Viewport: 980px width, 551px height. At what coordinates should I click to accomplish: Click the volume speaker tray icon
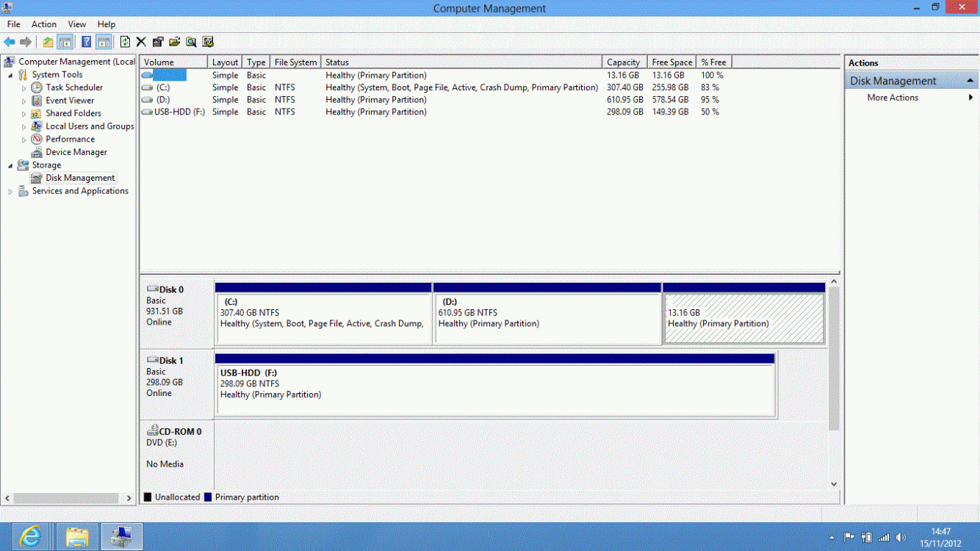[x=901, y=537]
